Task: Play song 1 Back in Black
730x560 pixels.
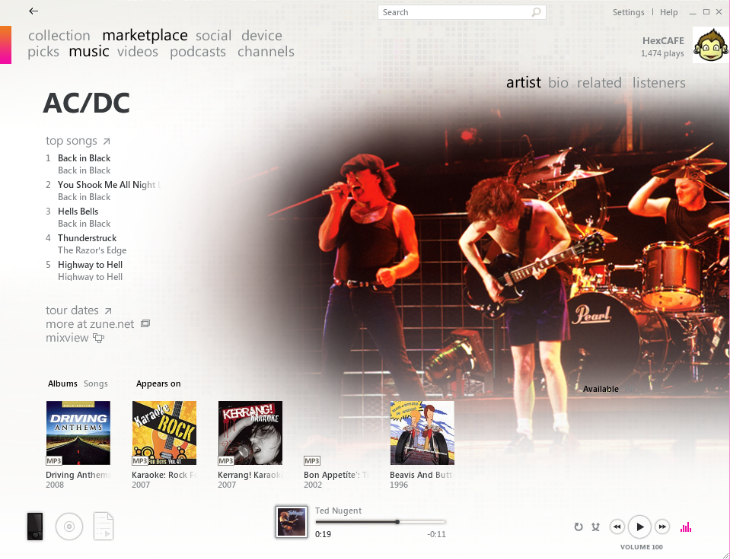Action: 84,158
